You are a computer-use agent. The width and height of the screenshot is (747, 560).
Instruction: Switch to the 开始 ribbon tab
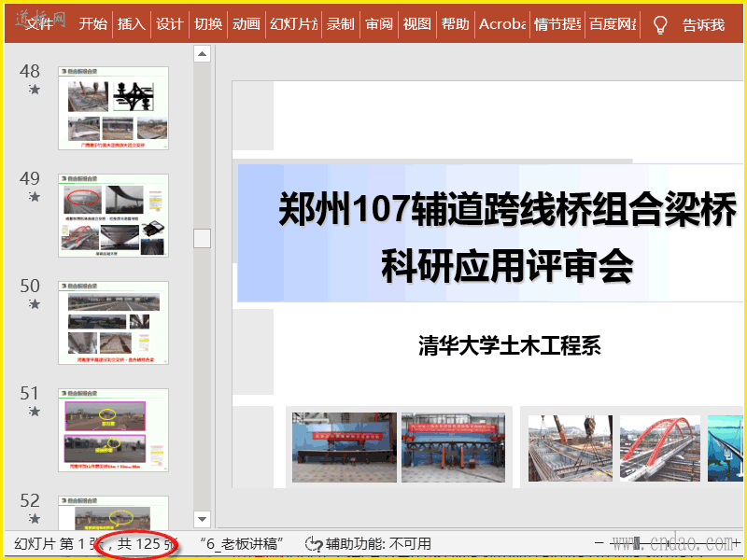point(93,24)
